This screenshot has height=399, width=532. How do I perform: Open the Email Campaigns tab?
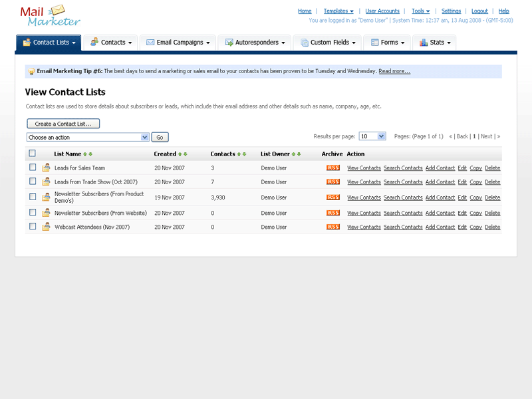pyautogui.click(x=178, y=43)
